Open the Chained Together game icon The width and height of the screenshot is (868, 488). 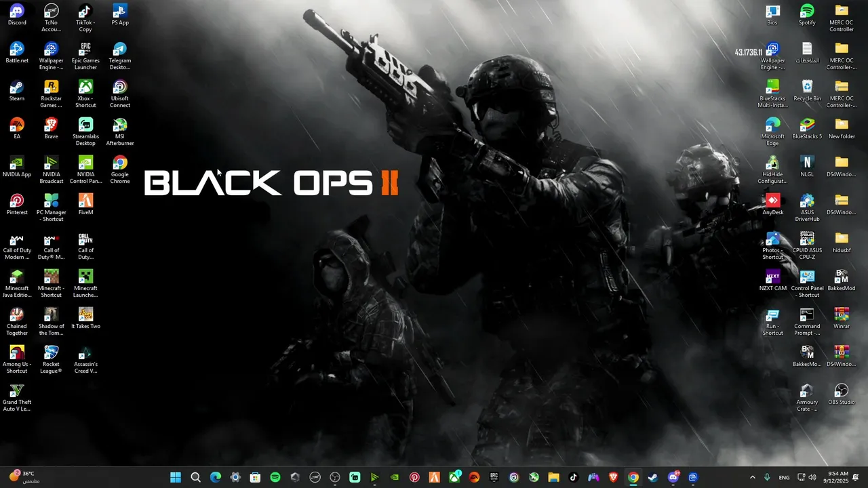(x=17, y=322)
